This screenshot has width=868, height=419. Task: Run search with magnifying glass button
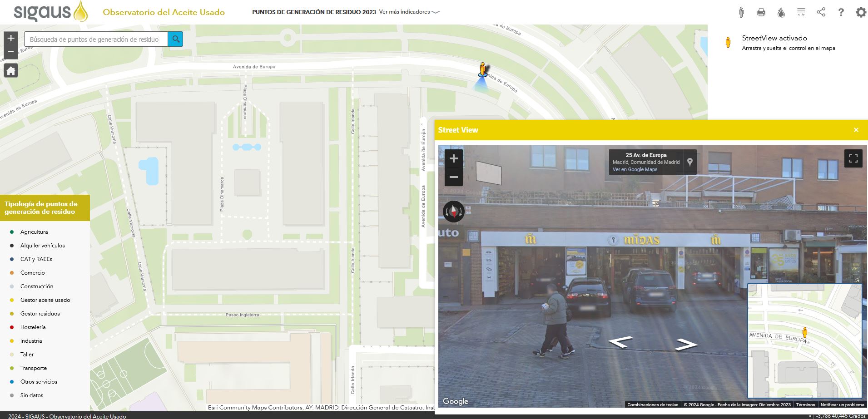[x=175, y=39]
